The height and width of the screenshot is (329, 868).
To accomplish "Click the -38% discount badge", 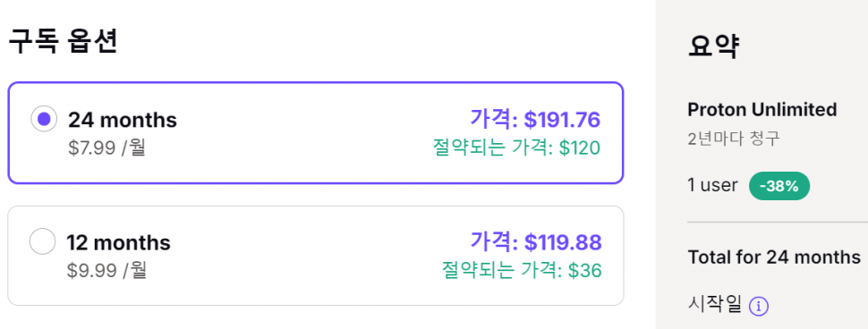I will click(779, 186).
